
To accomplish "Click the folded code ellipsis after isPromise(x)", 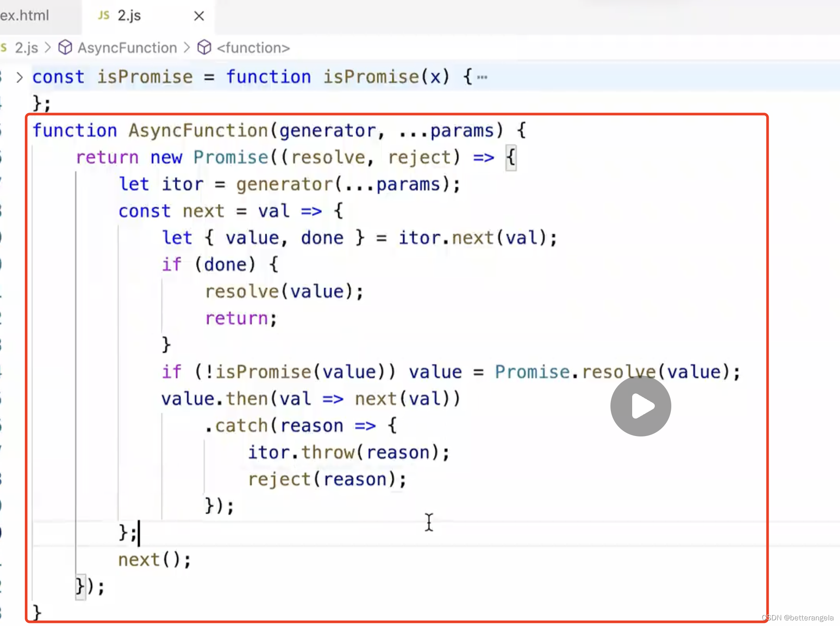I will coord(482,78).
